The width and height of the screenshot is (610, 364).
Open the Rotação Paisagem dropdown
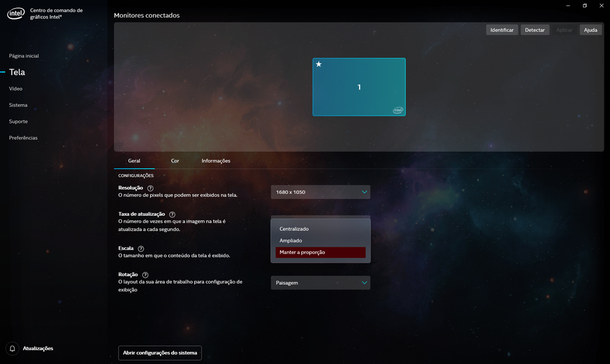pyautogui.click(x=321, y=283)
